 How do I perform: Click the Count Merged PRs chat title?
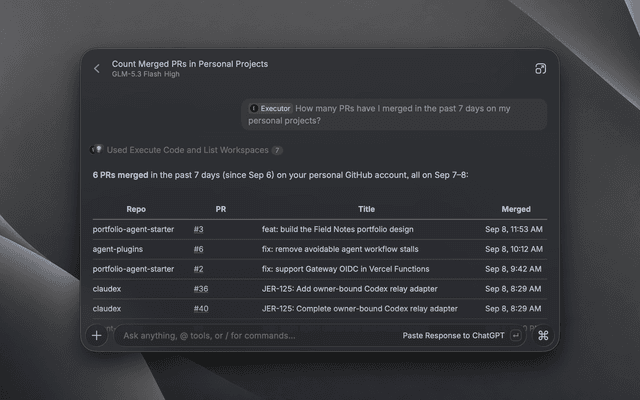point(190,64)
